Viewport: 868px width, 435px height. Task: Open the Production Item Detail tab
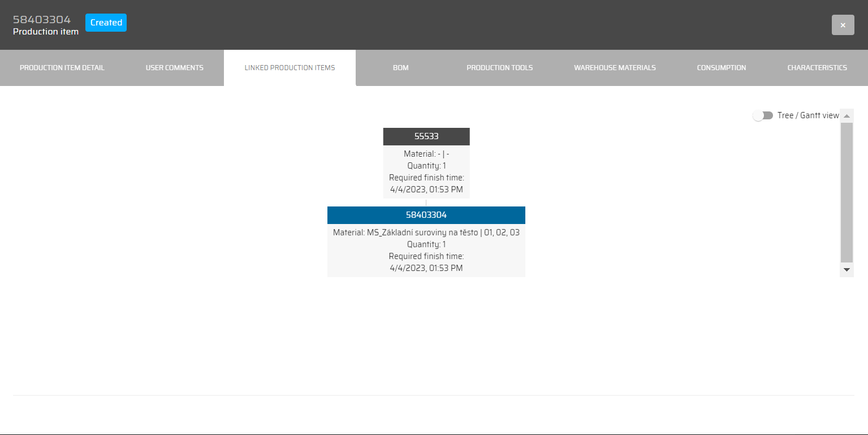click(x=62, y=68)
